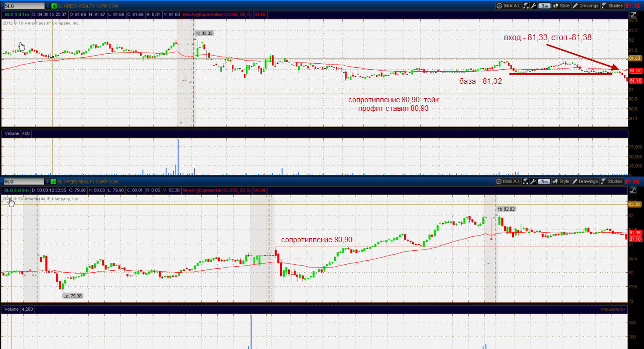644x349 pixels.
Task: Click the "81.58" moving average value
Action: coord(260,15)
